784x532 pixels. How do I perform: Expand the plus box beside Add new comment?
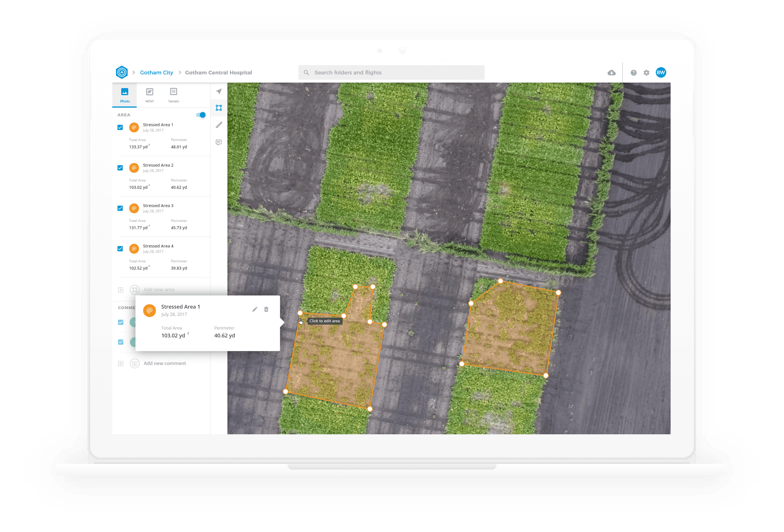pyautogui.click(x=121, y=364)
